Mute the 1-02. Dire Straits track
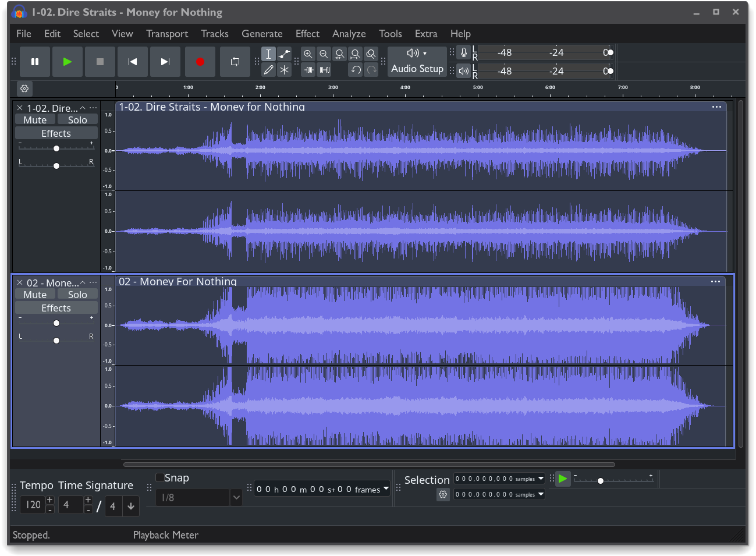756x556 pixels. pos(35,120)
